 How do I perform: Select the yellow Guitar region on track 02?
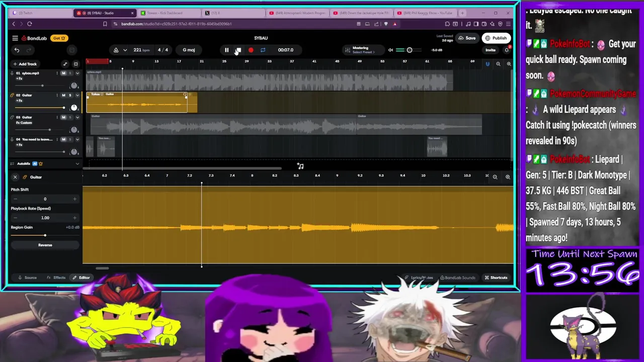tap(137, 102)
